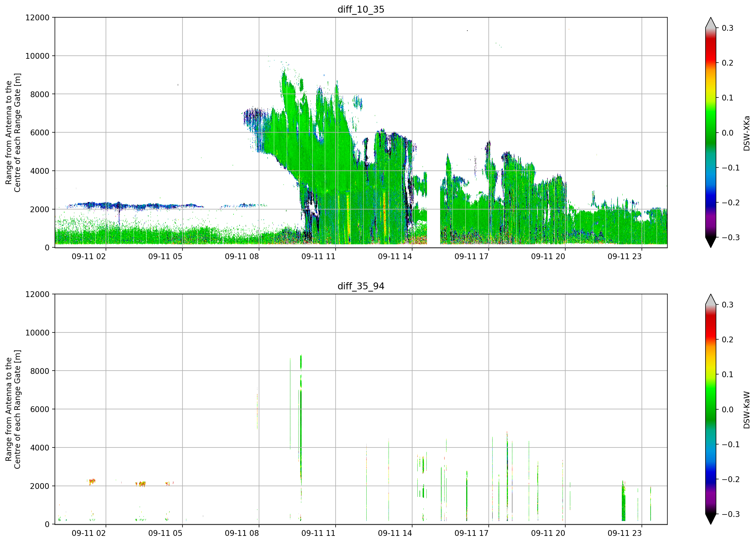
Task: Click the DSW-KaW color gradient bar
Action: point(711,409)
